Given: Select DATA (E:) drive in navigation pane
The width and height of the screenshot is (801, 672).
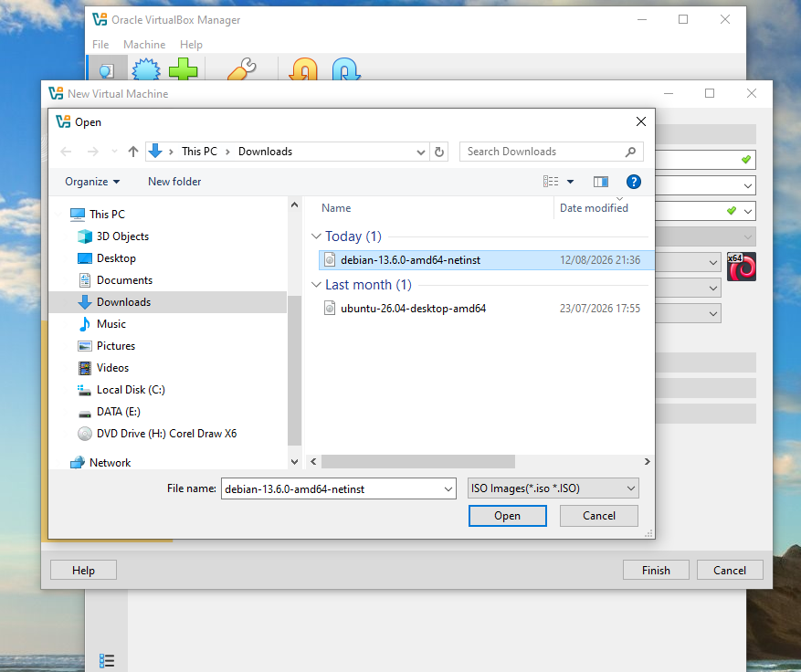Looking at the screenshot, I should click(x=118, y=412).
